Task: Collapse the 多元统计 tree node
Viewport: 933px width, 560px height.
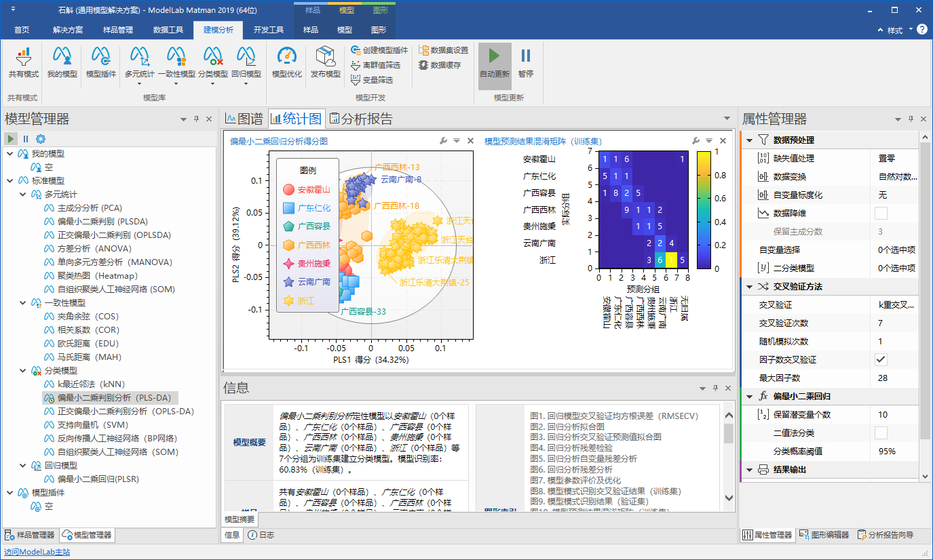Action: pyautogui.click(x=23, y=194)
